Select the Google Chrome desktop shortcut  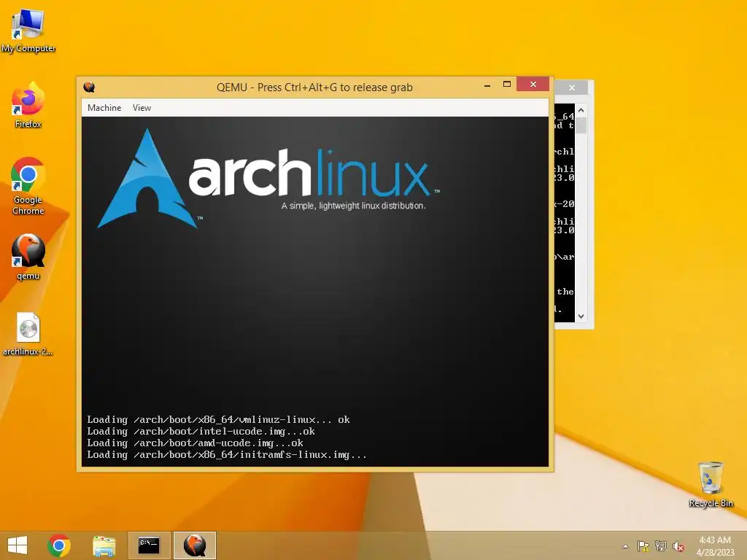[x=28, y=186]
